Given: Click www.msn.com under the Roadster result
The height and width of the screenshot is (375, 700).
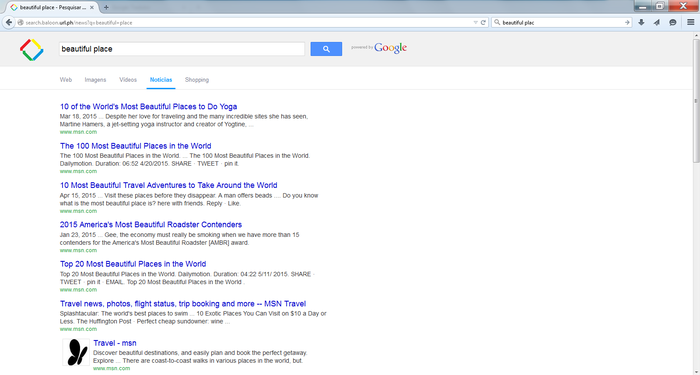Looking at the screenshot, I should click(x=78, y=250).
